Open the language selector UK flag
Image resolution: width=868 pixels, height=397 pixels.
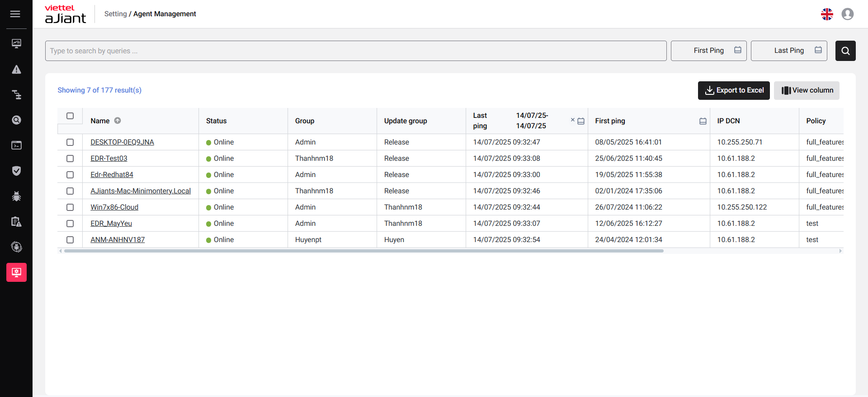click(827, 14)
